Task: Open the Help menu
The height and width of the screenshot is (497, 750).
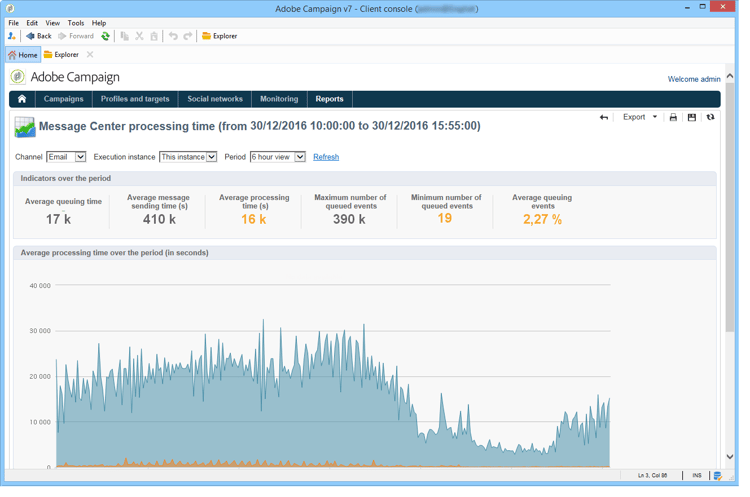Action: point(99,23)
